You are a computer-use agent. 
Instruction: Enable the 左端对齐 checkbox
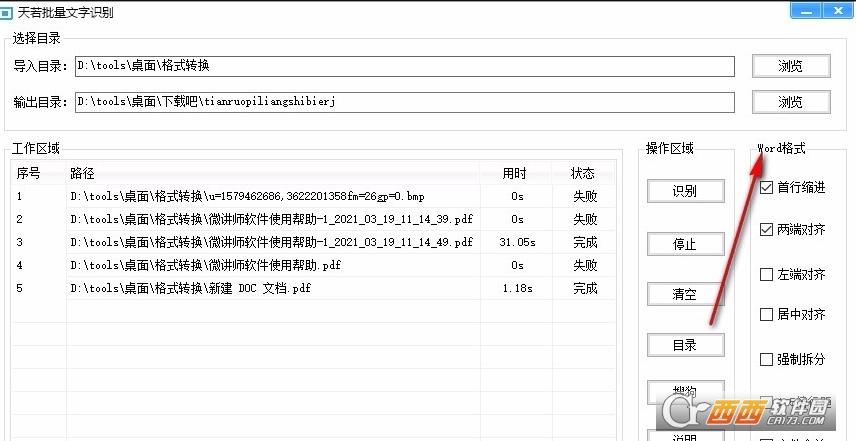(x=766, y=274)
